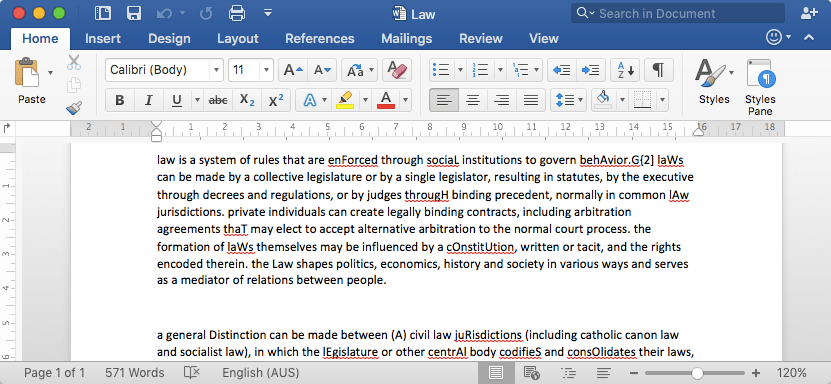Screen dimensions: 831x384
Task: Open the Review tab
Action: click(481, 39)
